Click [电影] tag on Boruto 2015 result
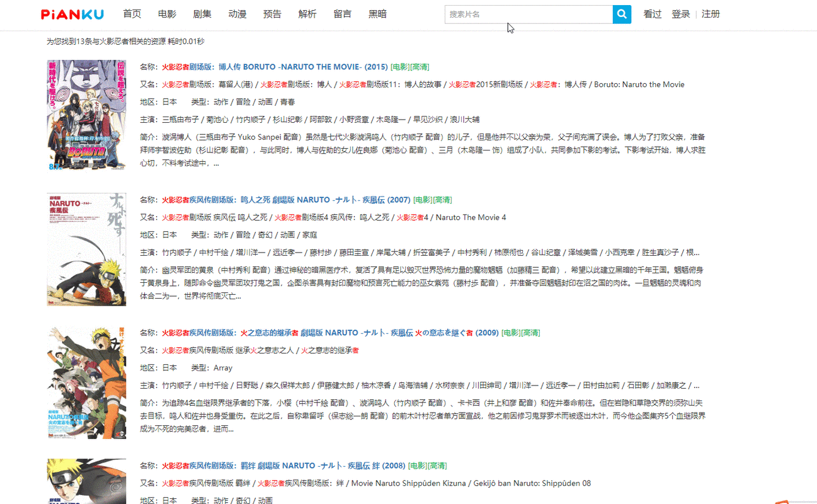 (400, 67)
